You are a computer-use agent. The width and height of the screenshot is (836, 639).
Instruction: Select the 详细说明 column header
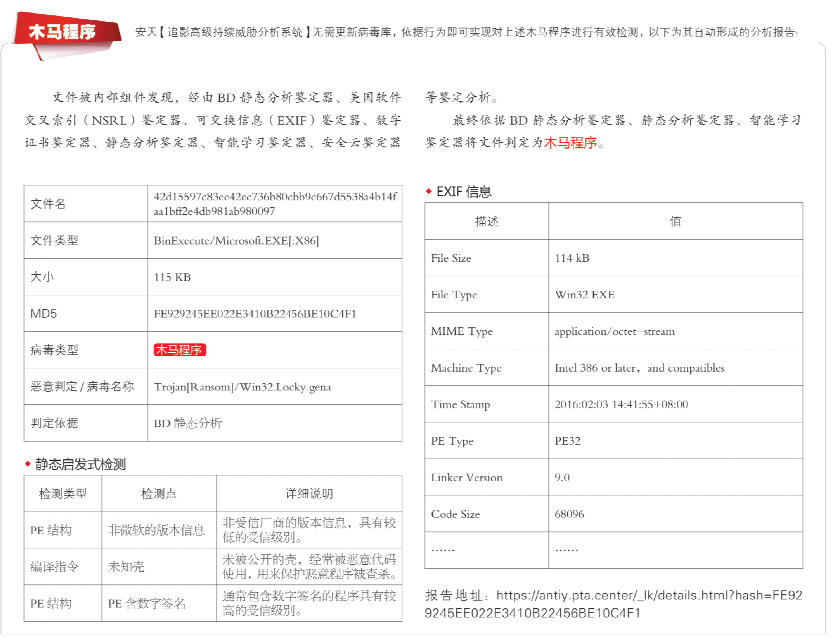(x=309, y=494)
